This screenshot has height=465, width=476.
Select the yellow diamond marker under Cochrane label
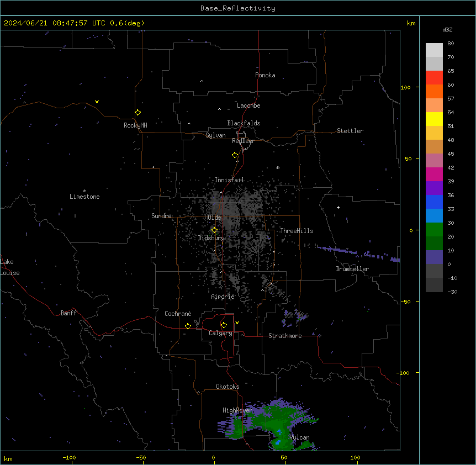[188, 326]
